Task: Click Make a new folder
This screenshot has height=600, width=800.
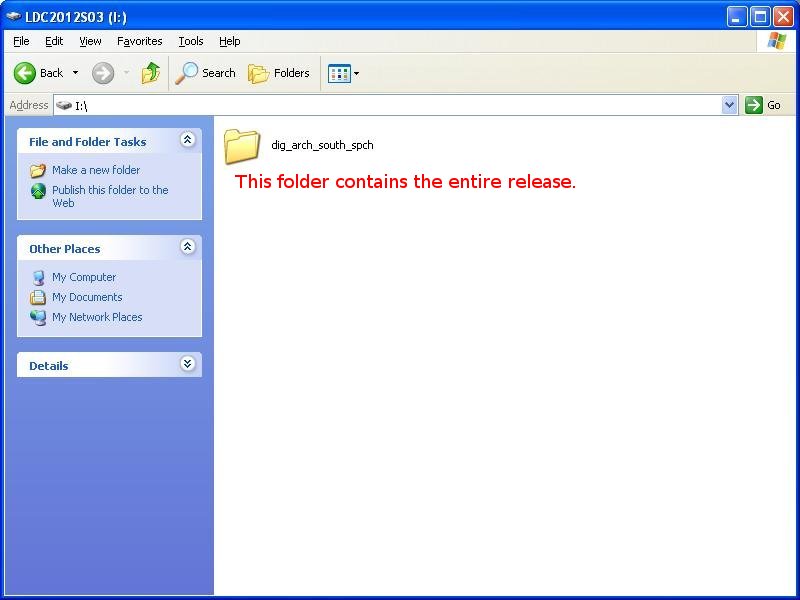Action: click(x=96, y=170)
